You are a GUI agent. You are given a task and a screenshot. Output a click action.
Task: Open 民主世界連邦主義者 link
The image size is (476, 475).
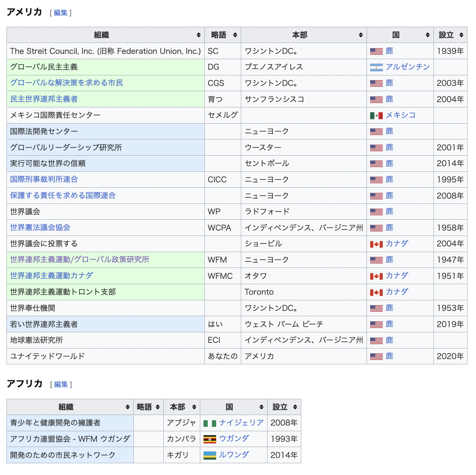[x=44, y=99]
